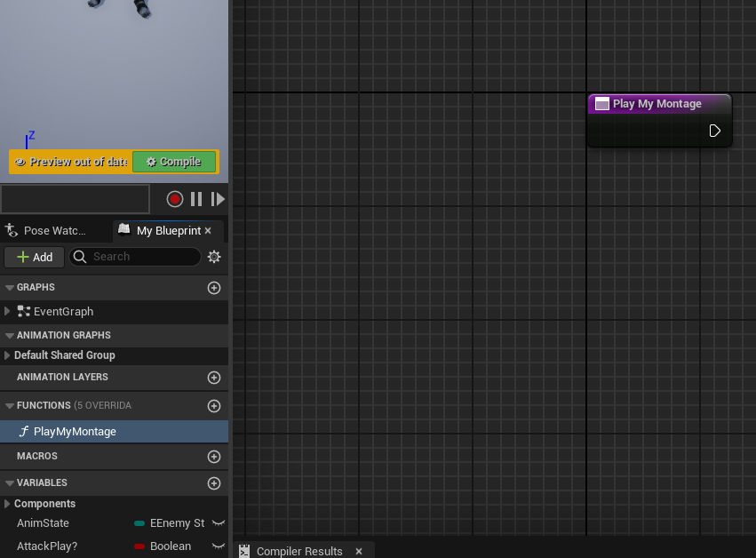
Task: Start recording with the red record button
Action: pyautogui.click(x=174, y=199)
